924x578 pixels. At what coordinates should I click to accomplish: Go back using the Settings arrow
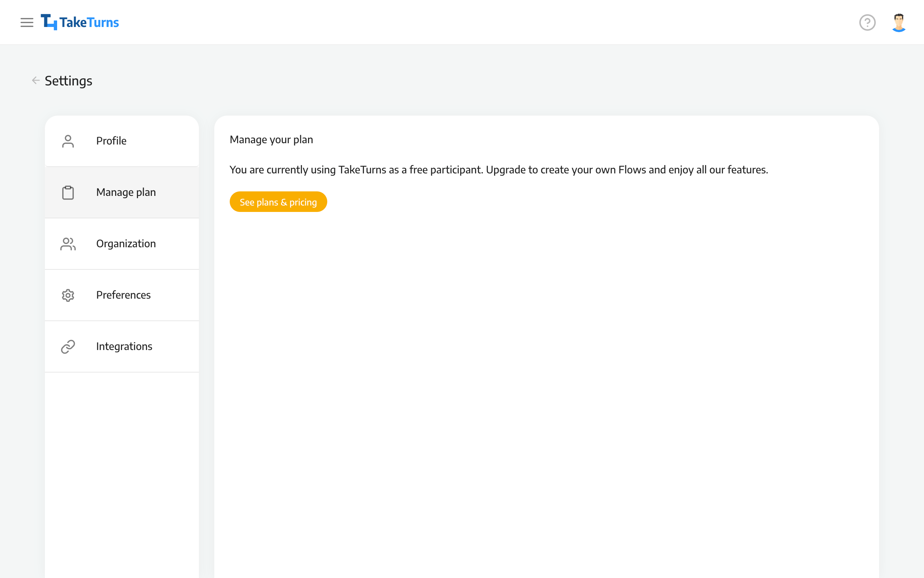36,80
